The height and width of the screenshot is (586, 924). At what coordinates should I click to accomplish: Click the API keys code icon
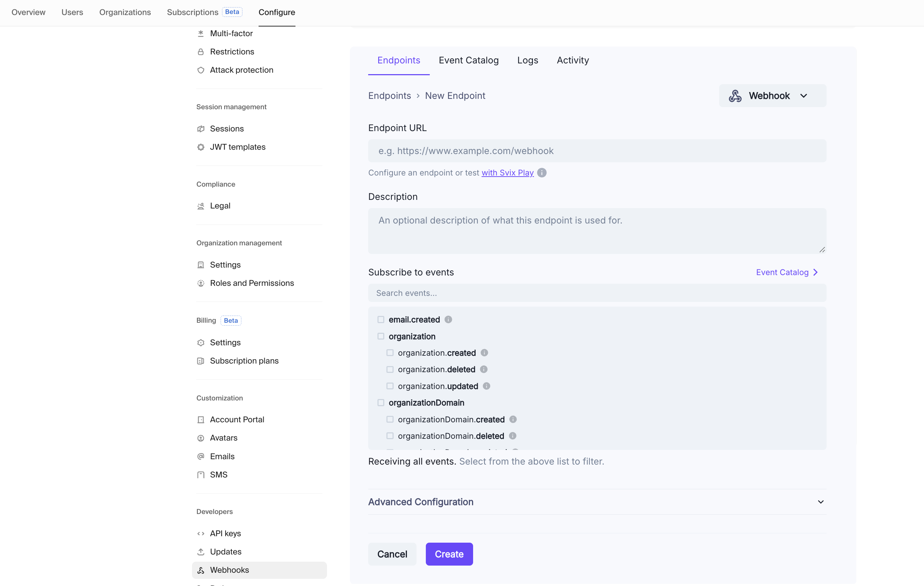tap(201, 533)
